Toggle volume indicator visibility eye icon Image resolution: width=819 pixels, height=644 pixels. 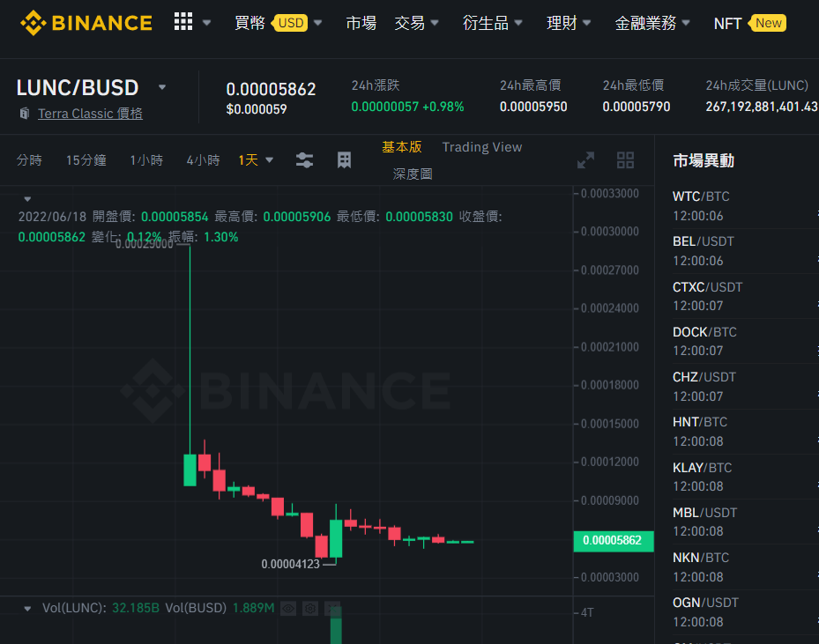(x=288, y=608)
